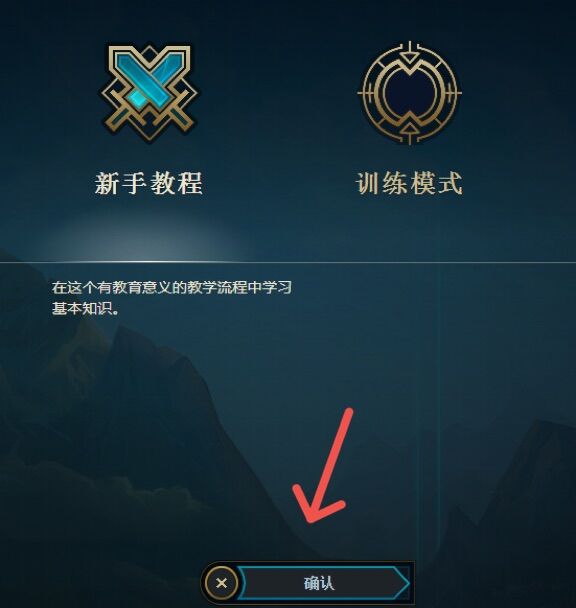This screenshot has height=608, width=576.
Task: Click the red arrow annotation
Action: [x=322, y=465]
